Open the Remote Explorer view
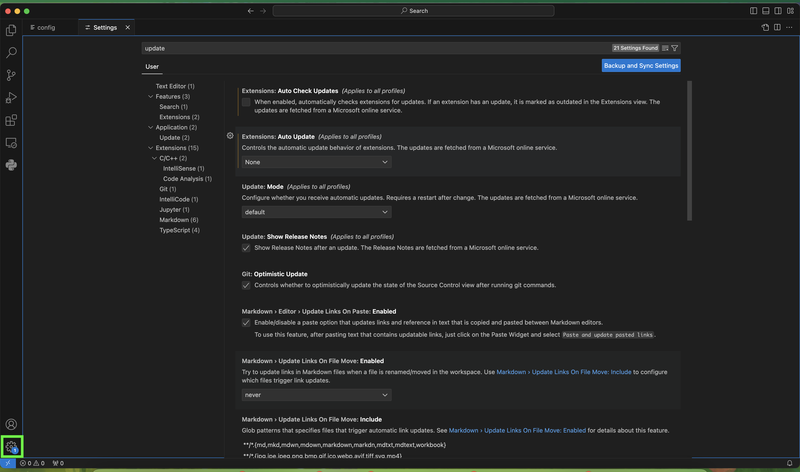Image resolution: width=800 pixels, height=472 pixels. pyautogui.click(x=11, y=142)
